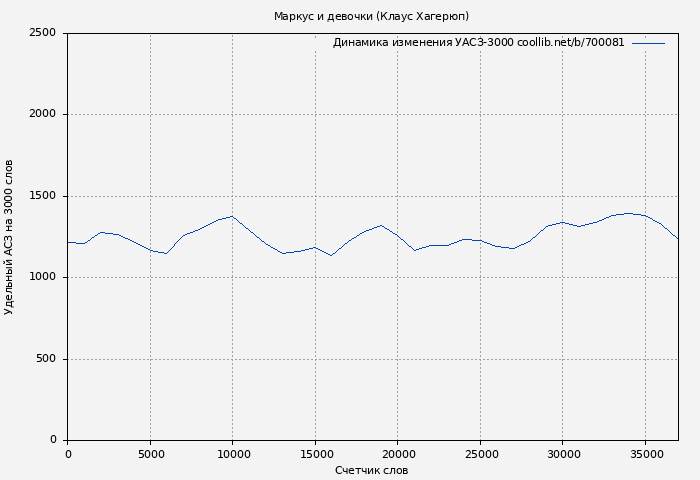Click the 2500 tick label on y-axis

coord(42,33)
